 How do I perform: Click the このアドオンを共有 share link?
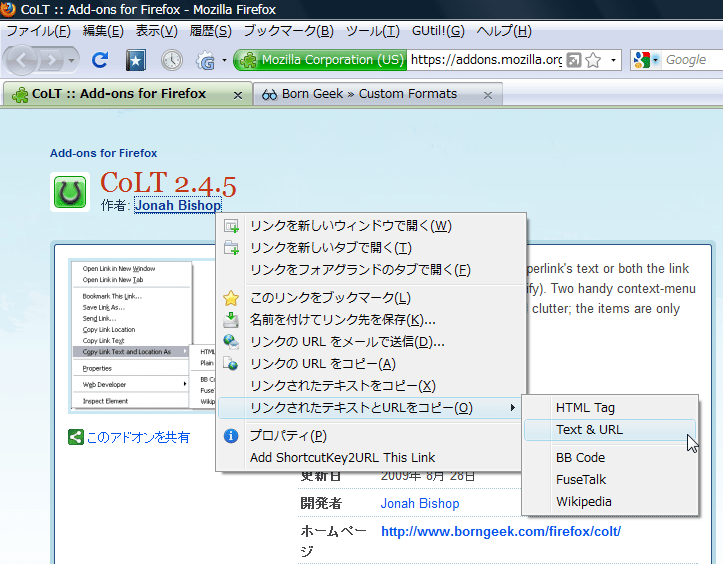pos(138,437)
